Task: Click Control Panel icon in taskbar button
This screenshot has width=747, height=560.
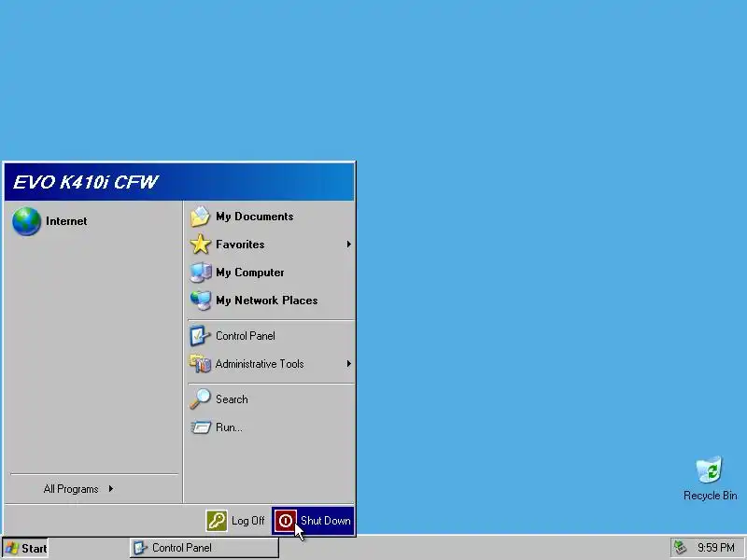Action: (139, 548)
